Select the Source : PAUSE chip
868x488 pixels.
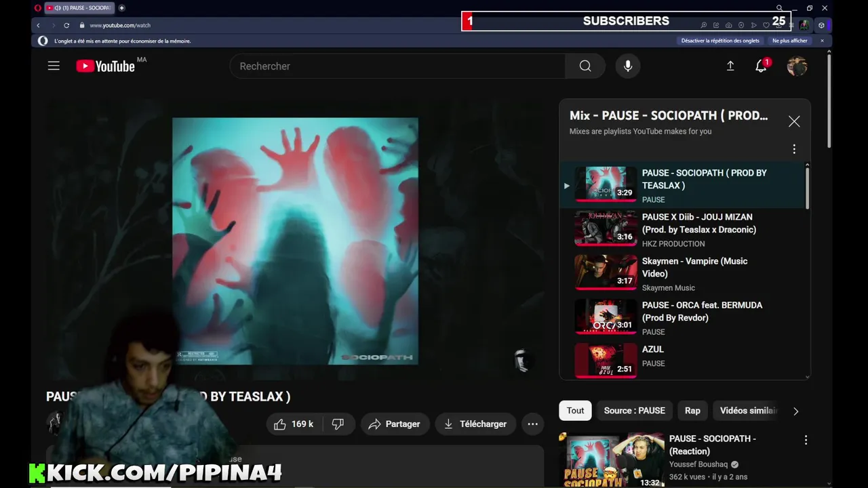[635, 411]
